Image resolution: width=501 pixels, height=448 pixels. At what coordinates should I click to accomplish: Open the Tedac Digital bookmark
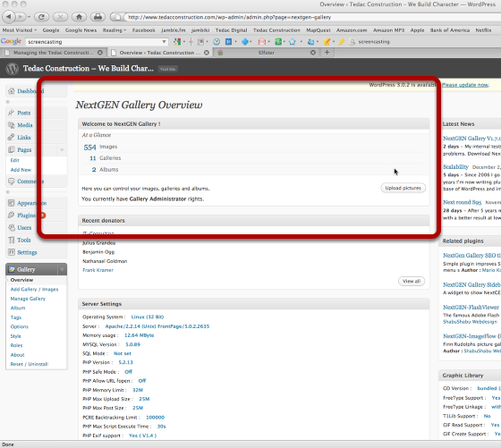pyautogui.click(x=232, y=30)
